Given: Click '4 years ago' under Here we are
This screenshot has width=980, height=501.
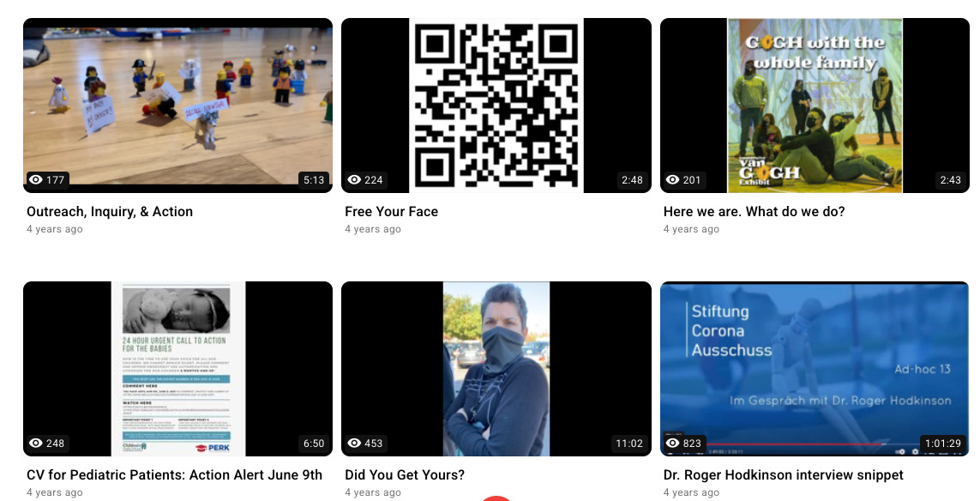Looking at the screenshot, I should click(x=691, y=229).
